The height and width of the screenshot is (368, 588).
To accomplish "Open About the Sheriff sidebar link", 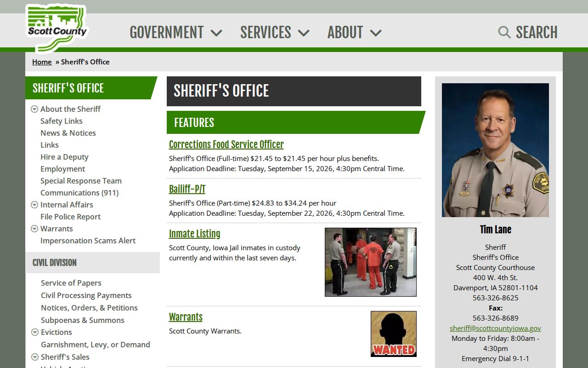I will 70,109.
